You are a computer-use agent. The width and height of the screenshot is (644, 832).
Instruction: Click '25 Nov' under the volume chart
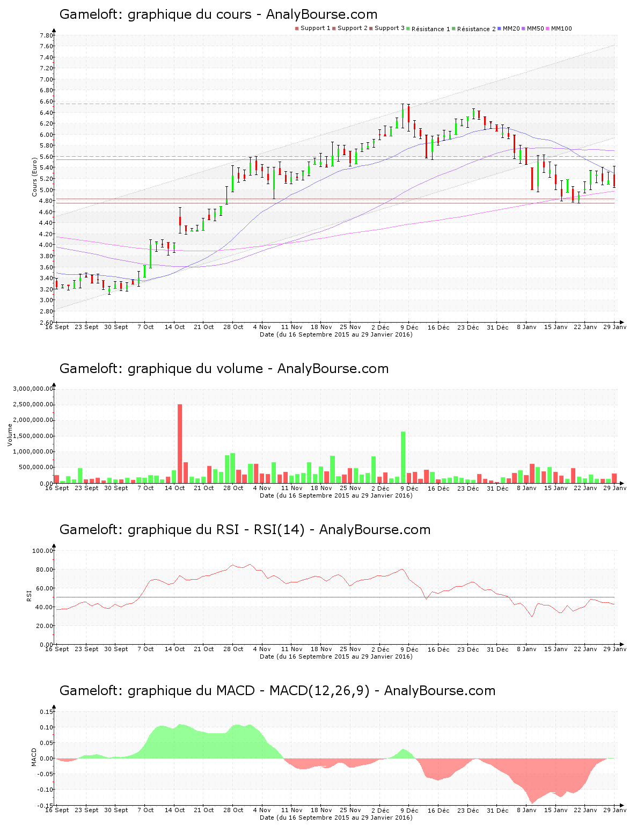coord(350,488)
